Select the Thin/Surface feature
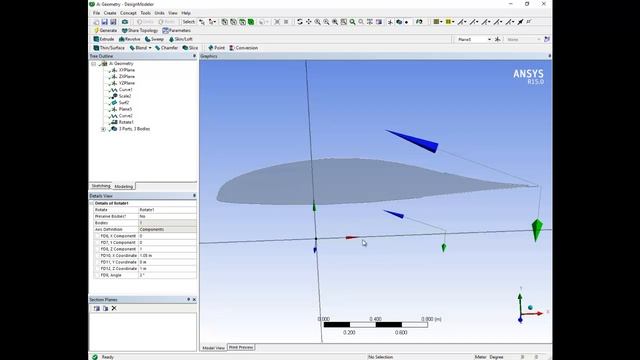This screenshot has height=360, width=640. click(109, 48)
